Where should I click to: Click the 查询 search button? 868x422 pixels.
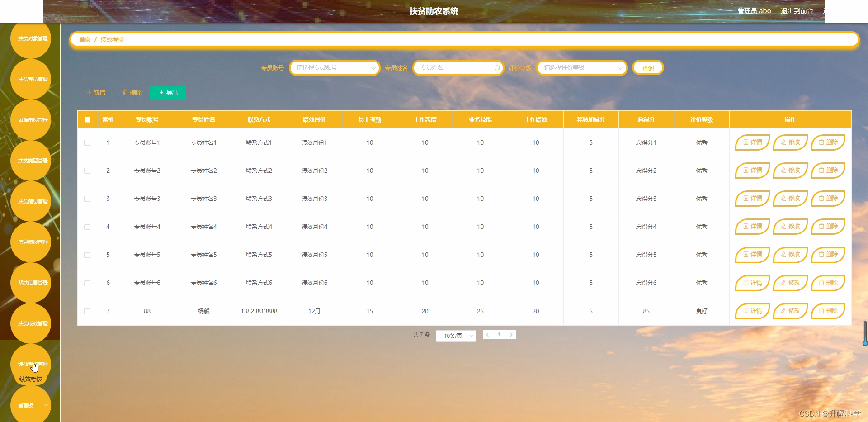pos(647,68)
